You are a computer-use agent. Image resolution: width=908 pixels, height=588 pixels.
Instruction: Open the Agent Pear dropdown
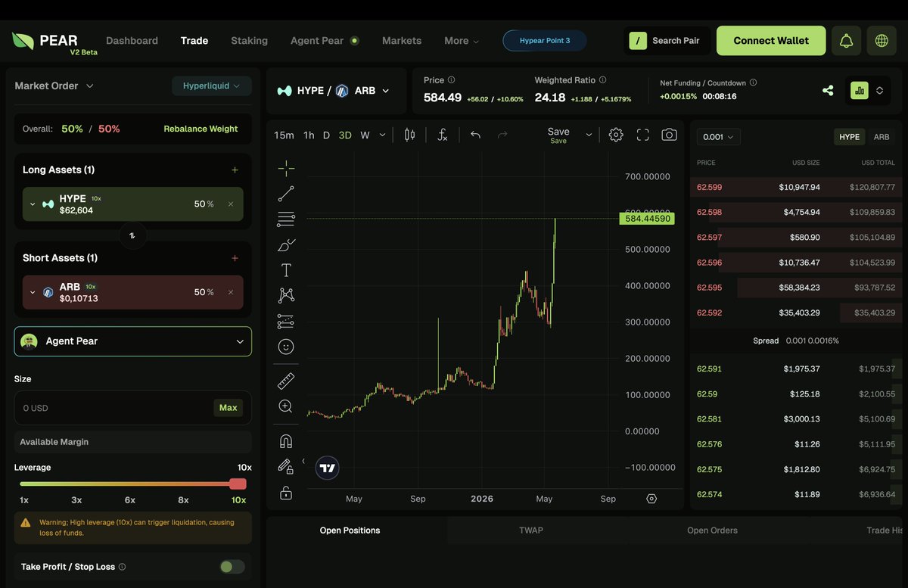133,341
